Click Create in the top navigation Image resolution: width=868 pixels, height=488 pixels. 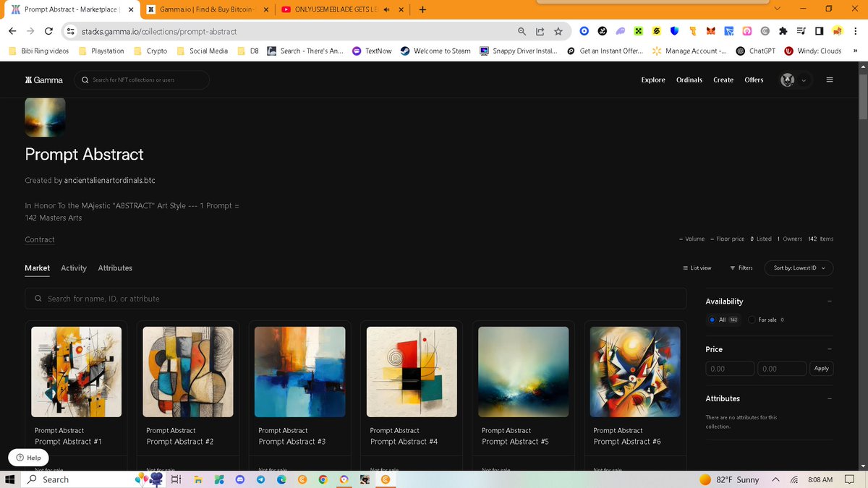coord(723,80)
